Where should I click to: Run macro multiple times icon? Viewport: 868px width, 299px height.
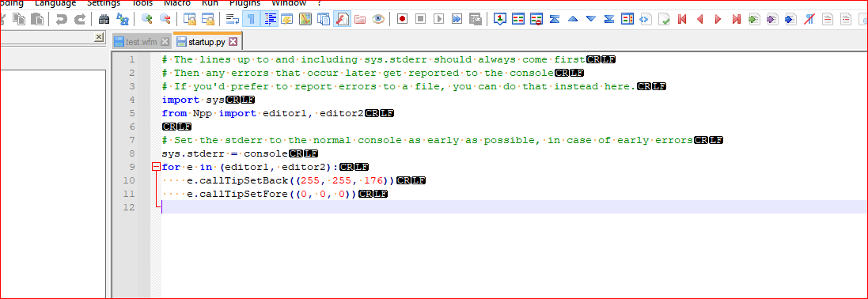[457, 19]
